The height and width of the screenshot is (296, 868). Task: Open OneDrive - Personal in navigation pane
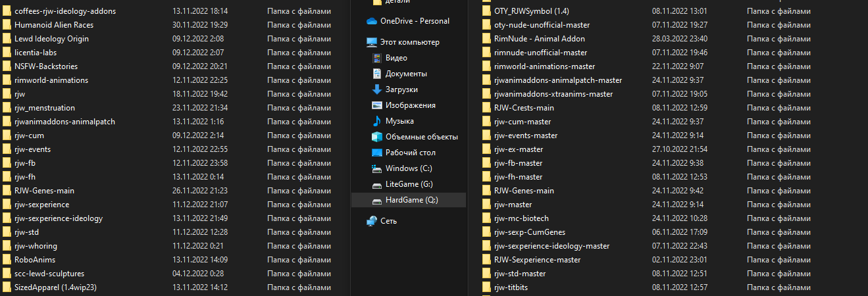click(x=415, y=21)
